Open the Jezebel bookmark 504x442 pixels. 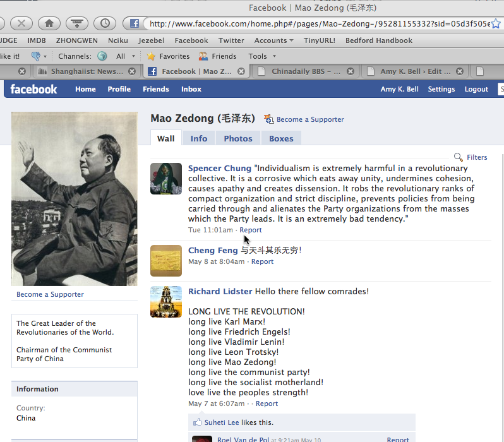tap(151, 40)
